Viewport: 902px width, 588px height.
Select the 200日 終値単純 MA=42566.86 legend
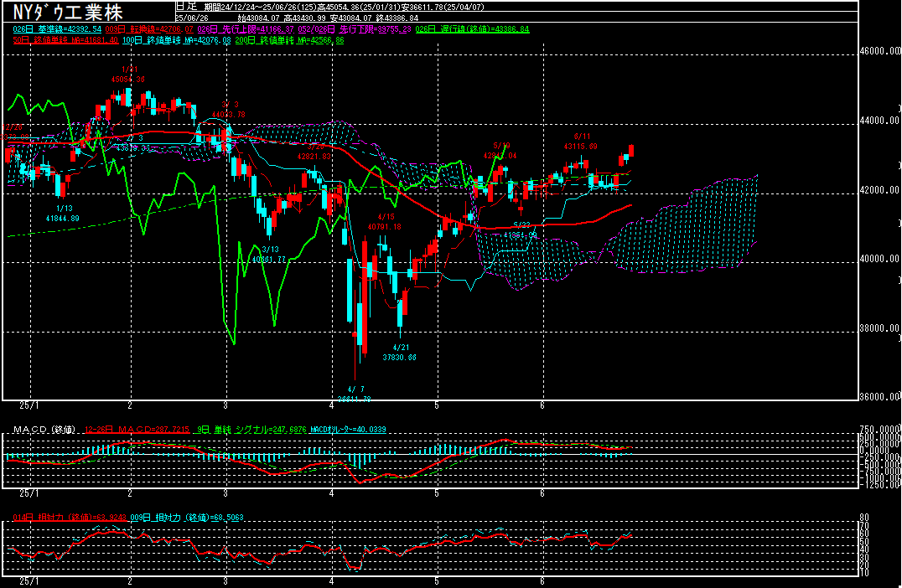tap(289, 40)
